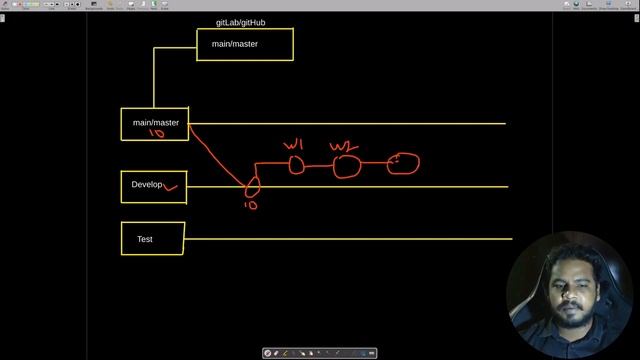640x360 pixels.
Task: Pick the red pen color in top toolbar
Action: 20,4
